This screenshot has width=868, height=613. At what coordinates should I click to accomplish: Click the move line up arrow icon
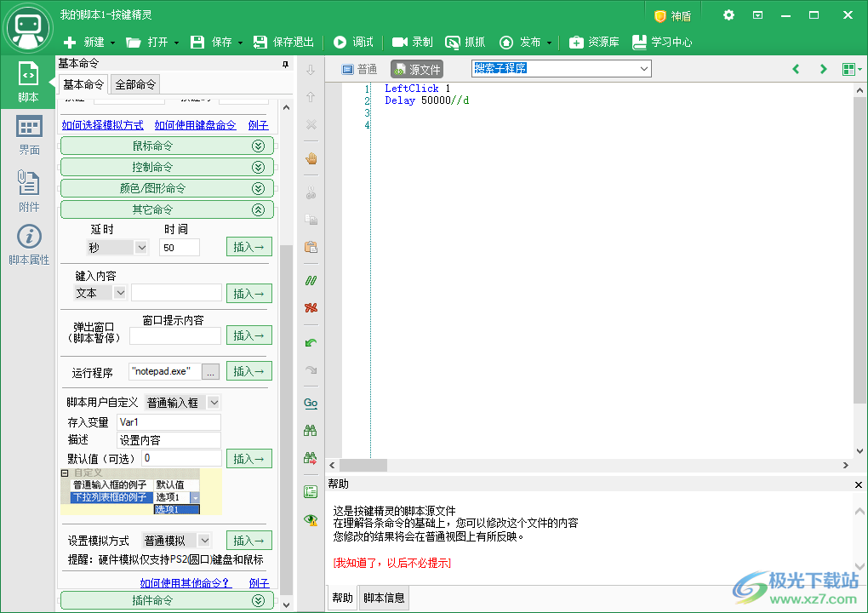point(311,97)
